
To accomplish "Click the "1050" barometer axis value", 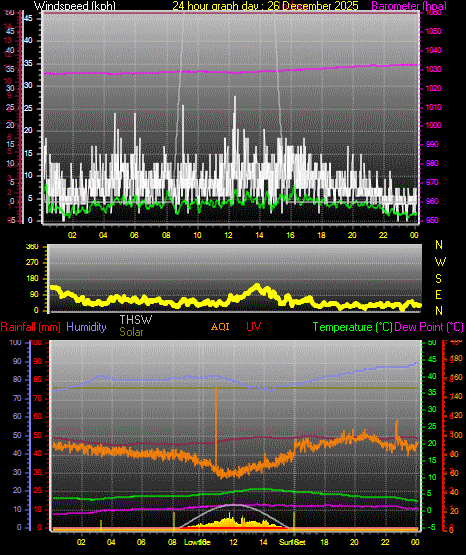I will tap(433, 32).
